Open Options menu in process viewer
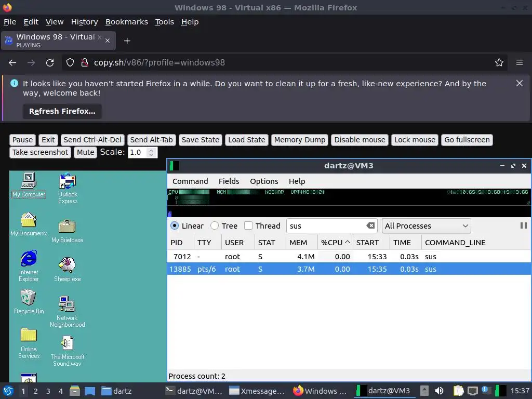Viewport: 532px width, 399px height. (x=264, y=181)
